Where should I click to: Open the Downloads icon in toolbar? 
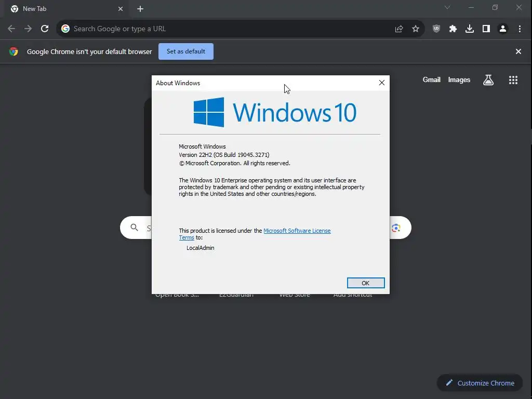tap(470, 29)
